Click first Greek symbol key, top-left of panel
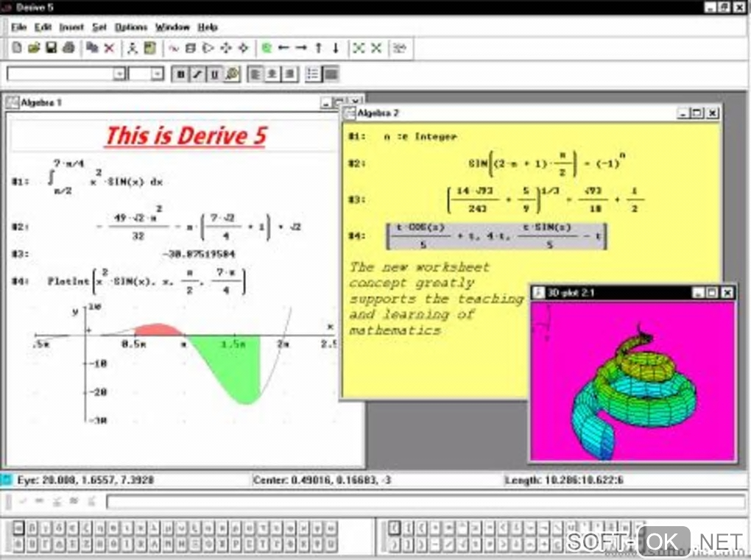The width and height of the screenshot is (751, 560). [18, 528]
